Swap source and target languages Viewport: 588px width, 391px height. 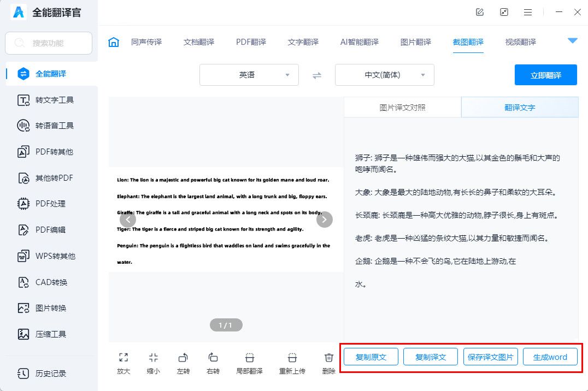coord(317,75)
